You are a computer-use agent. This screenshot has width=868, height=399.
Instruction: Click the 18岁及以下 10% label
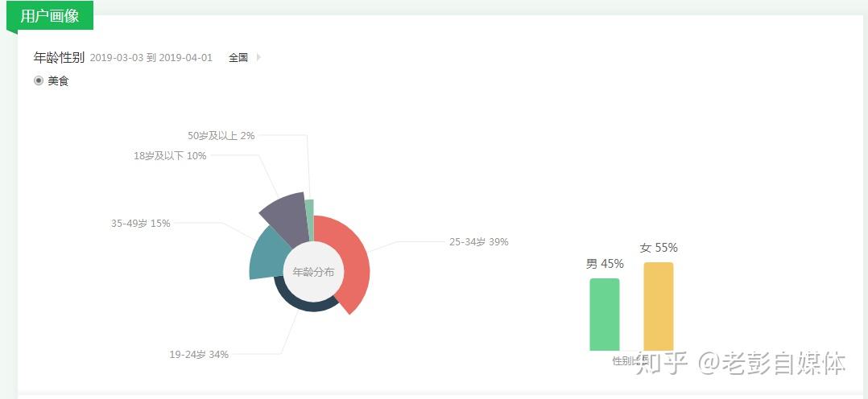(x=170, y=156)
